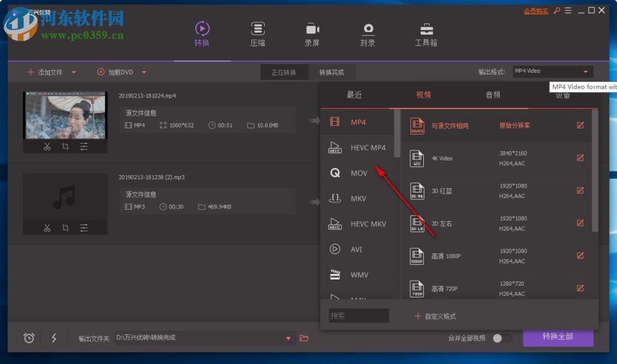Image resolution: width=617 pixels, height=364 pixels.
Task: Click the 转换全部 convert button
Action: coord(558,337)
